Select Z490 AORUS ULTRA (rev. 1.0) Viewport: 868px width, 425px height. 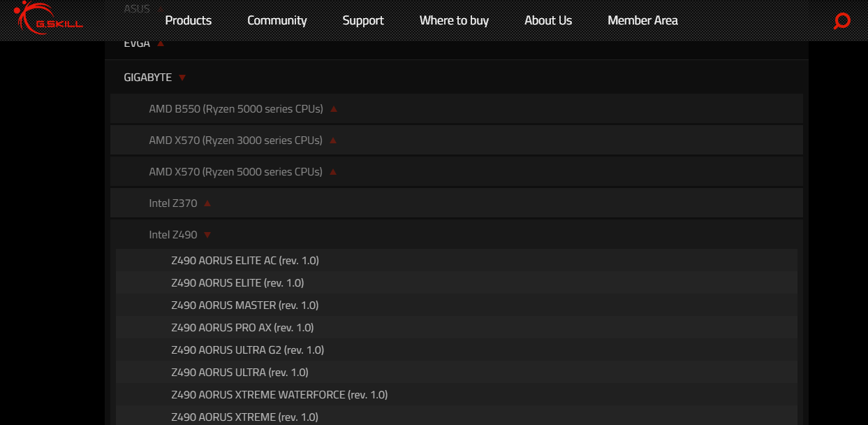[457, 372]
